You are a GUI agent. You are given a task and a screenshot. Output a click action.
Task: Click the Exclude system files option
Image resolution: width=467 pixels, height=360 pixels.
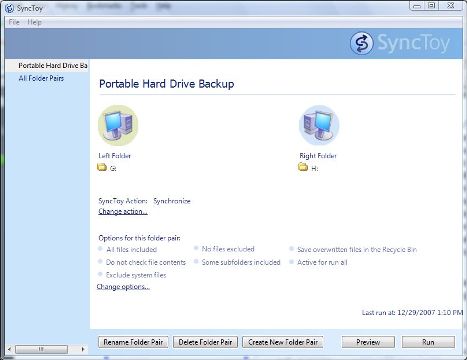136,275
